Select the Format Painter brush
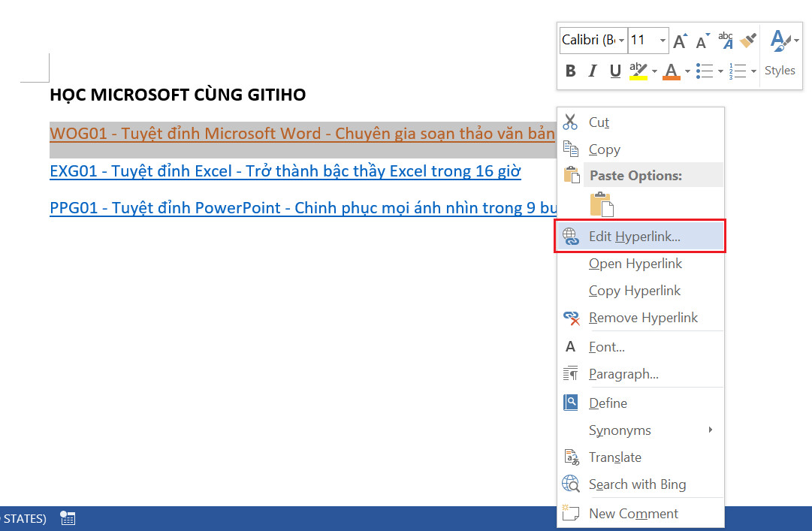This screenshot has height=531, width=812. pyautogui.click(x=748, y=41)
